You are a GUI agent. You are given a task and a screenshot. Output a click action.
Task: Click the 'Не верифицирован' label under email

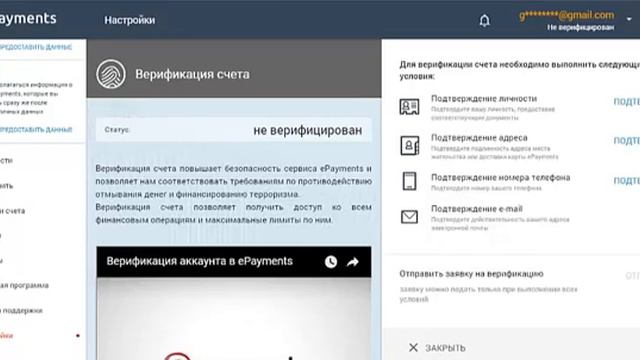580,27
